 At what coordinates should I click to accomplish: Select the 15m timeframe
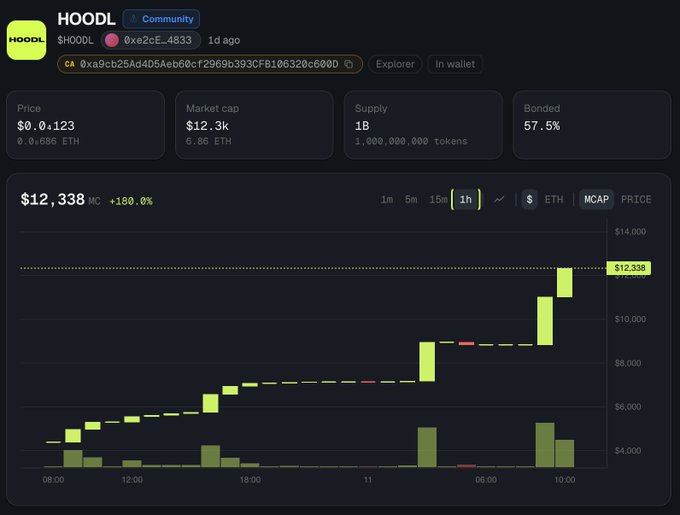438,199
